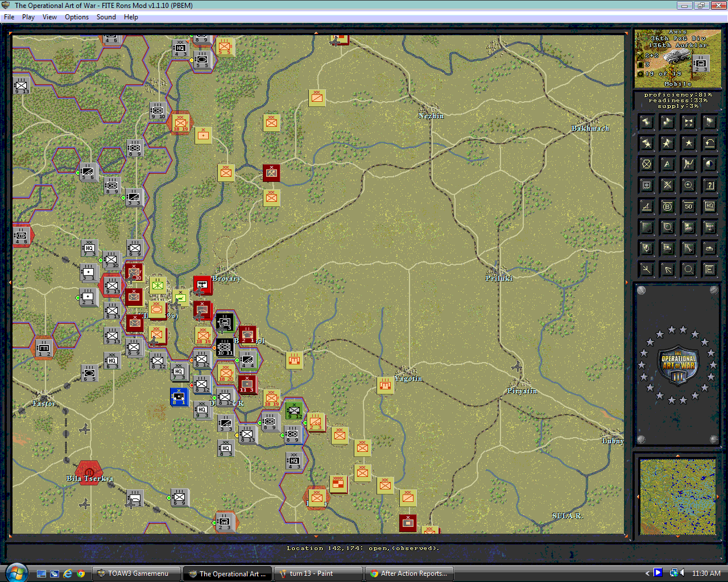Open the air briefing airplane icon
The height and width of the screenshot is (582, 728).
tap(709, 227)
